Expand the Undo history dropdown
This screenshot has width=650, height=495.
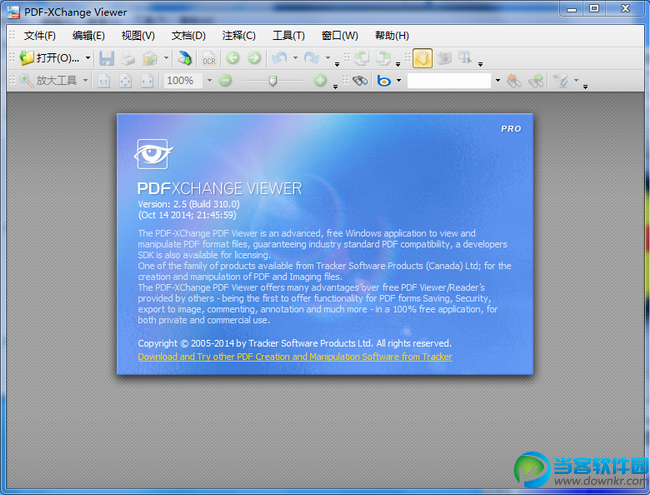click(295, 58)
